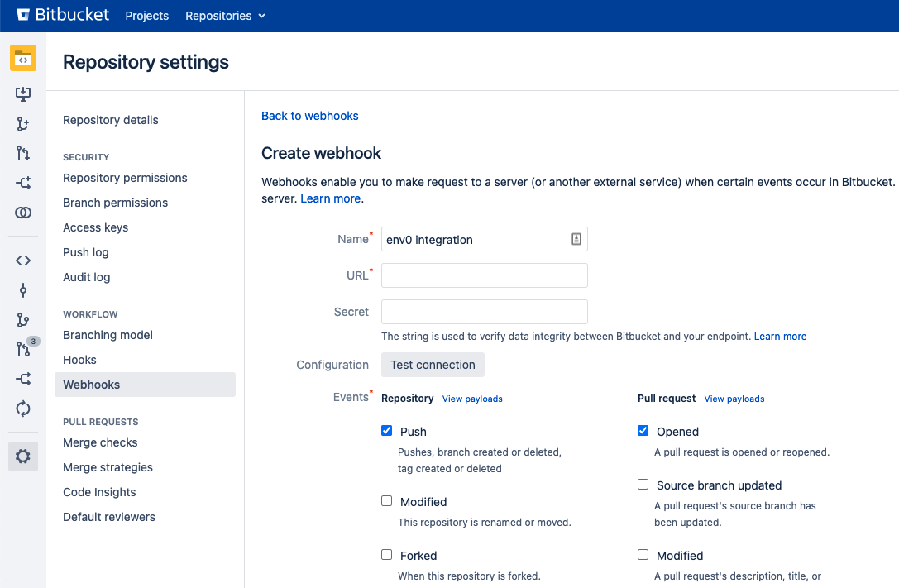Go to Repository details settings
The width and height of the screenshot is (899, 588).
(111, 120)
